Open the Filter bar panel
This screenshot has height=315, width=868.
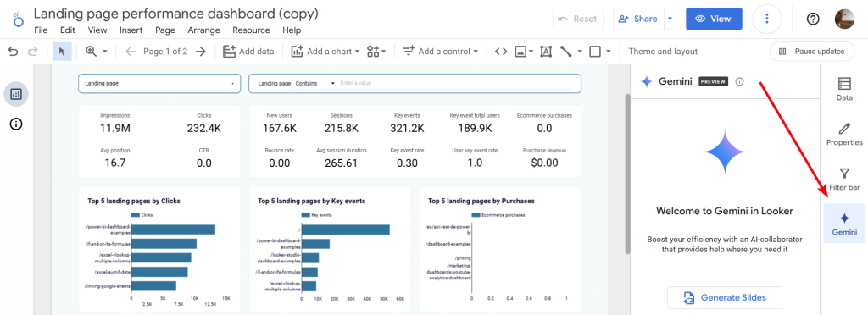(x=844, y=180)
